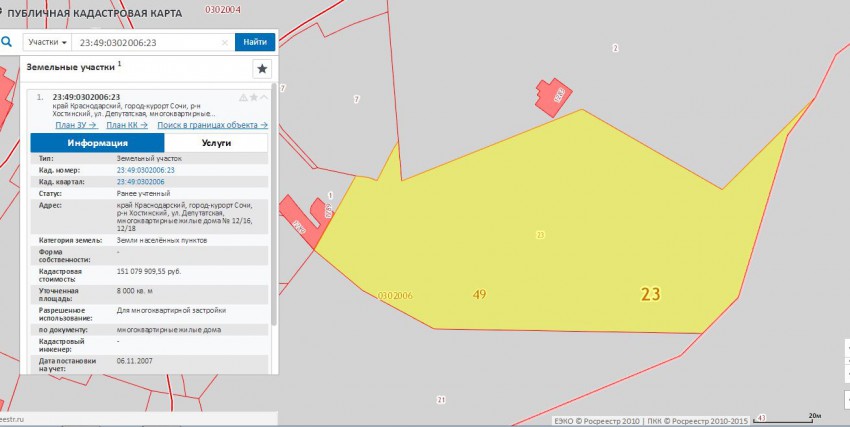Open cadastral quarter link 23:49:0302006
850x427 pixels.
[140, 181]
